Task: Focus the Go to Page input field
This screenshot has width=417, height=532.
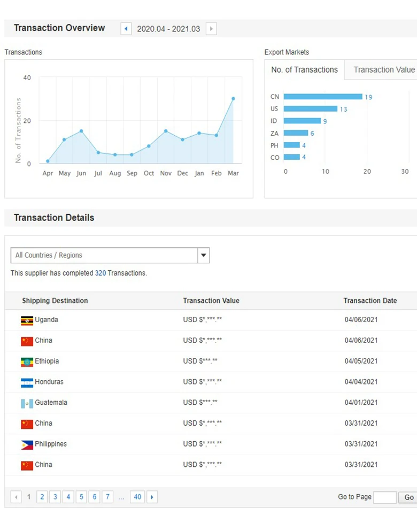Action: (384, 497)
